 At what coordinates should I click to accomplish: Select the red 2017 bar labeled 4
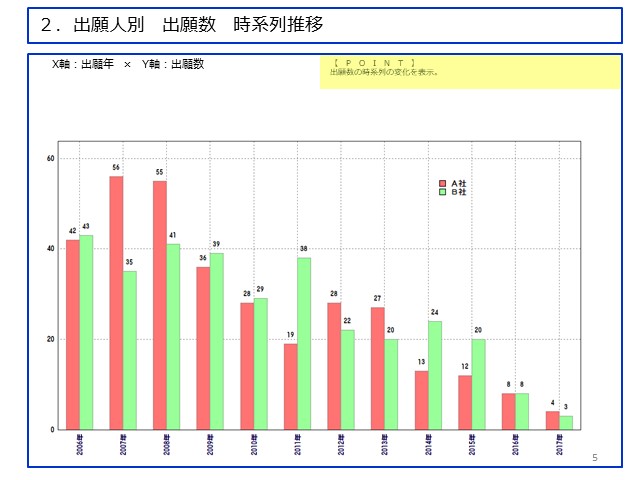pyautogui.click(x=552, y=420)
